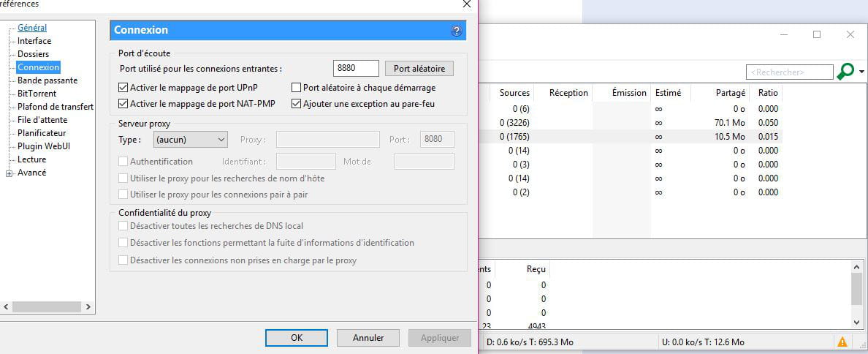
Task: Open the BitTorrent preferences section
Action: [x=37, y=94]
